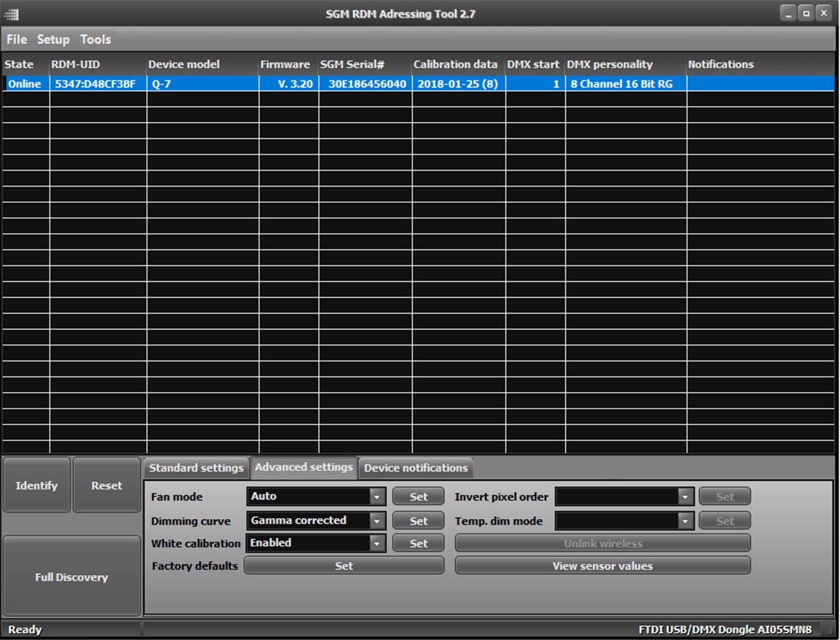Open the Tools menu
Screen dimensions: 840x640
click(95, 39)
